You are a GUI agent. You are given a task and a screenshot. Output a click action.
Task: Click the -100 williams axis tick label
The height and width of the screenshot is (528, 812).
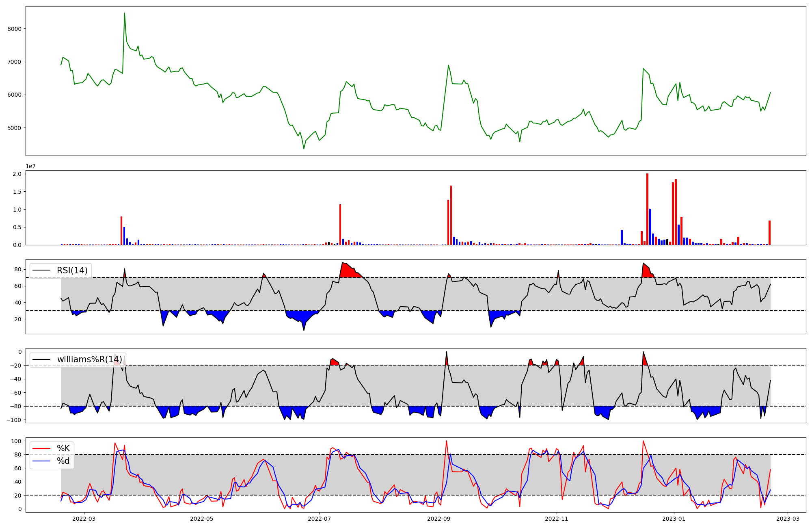[x=14, y=420]
